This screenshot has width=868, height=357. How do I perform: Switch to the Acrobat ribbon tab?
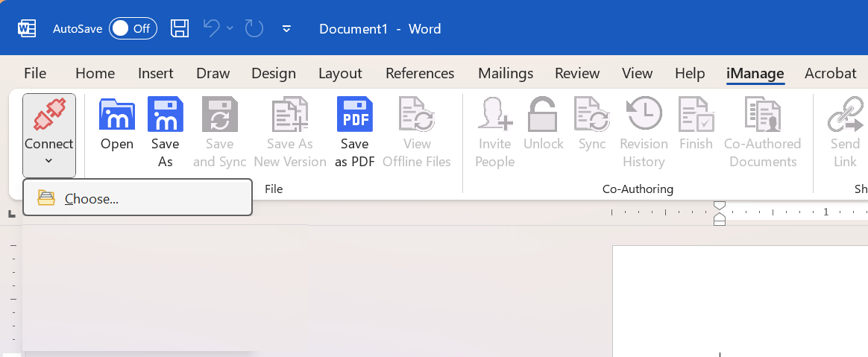[830, 73]
